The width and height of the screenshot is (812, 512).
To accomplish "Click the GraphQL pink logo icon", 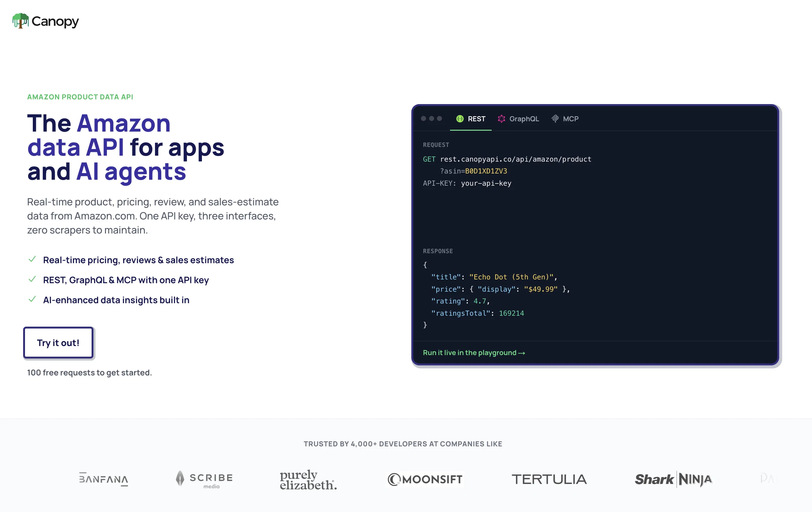I will (501, 119).
